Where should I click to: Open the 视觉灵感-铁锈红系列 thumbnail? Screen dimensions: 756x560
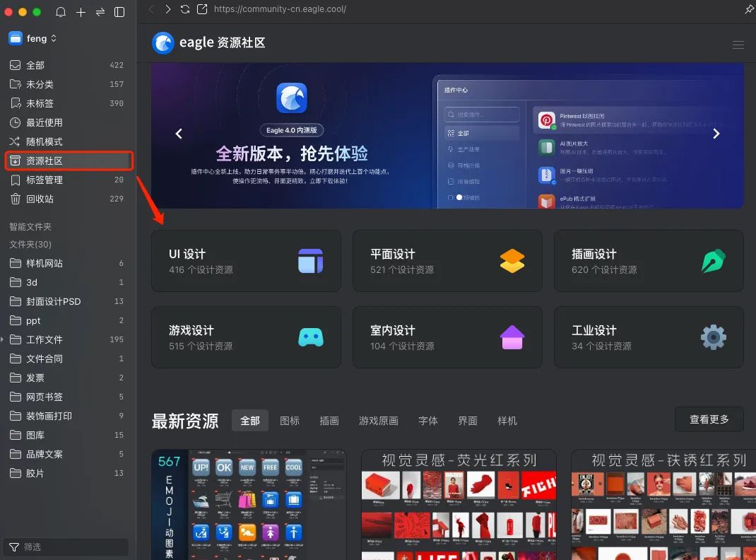pos(663,505)
